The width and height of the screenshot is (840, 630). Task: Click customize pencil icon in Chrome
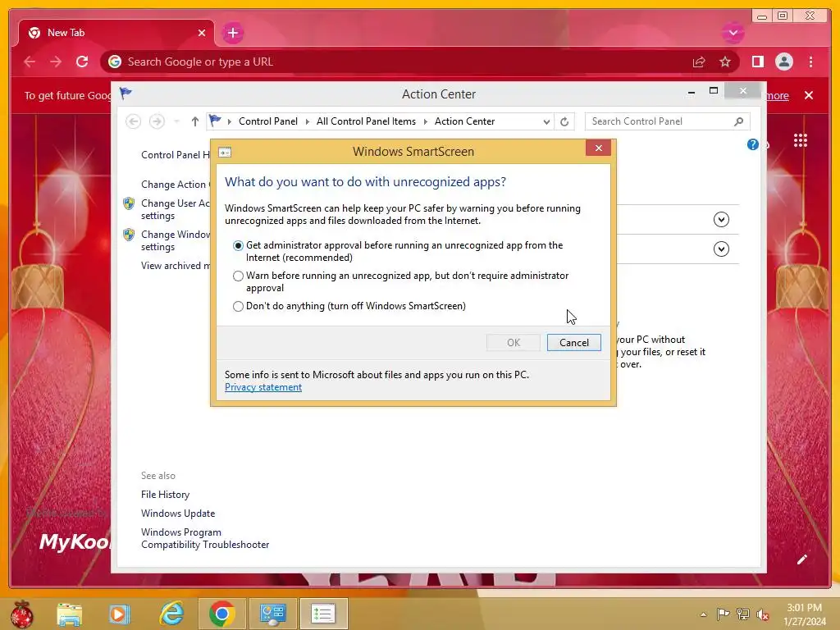[801, 559]
